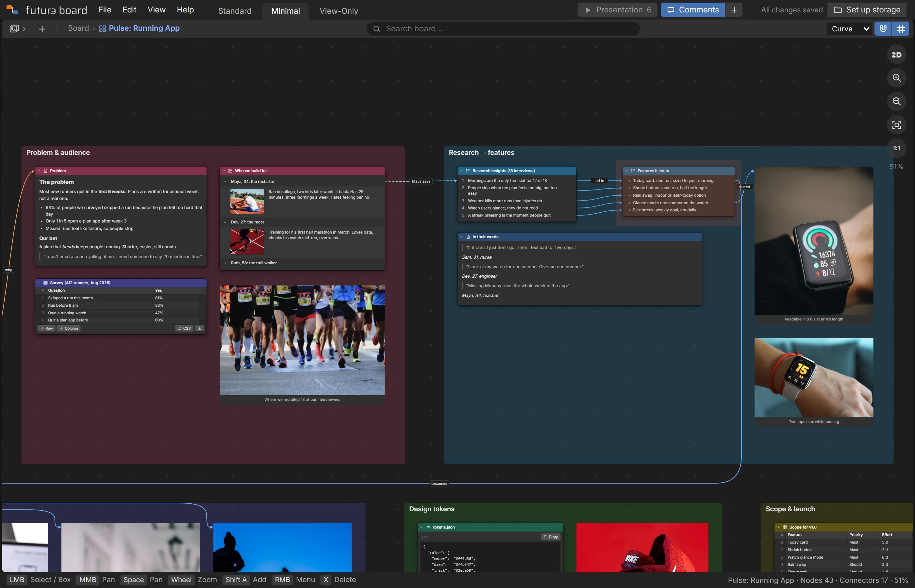The height and width of the screenshot is (588, 915).
Task: Click the survey table download icon
Action: pos(199,328)
